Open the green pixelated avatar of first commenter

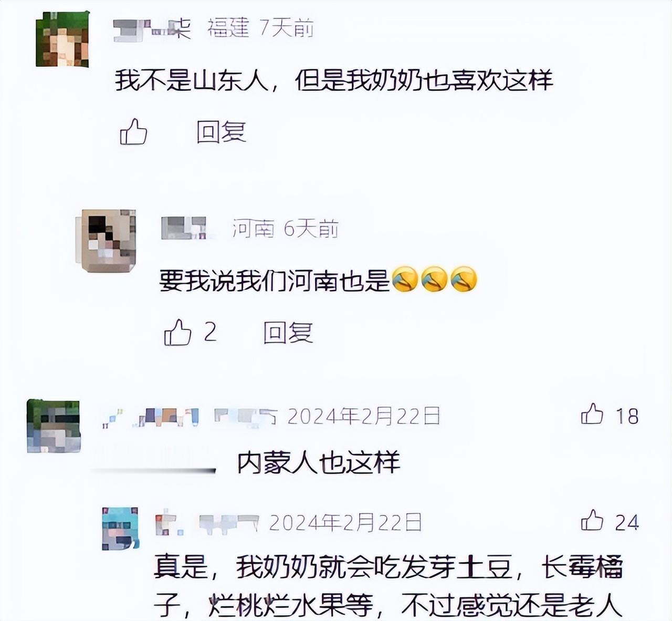(62, 39)
